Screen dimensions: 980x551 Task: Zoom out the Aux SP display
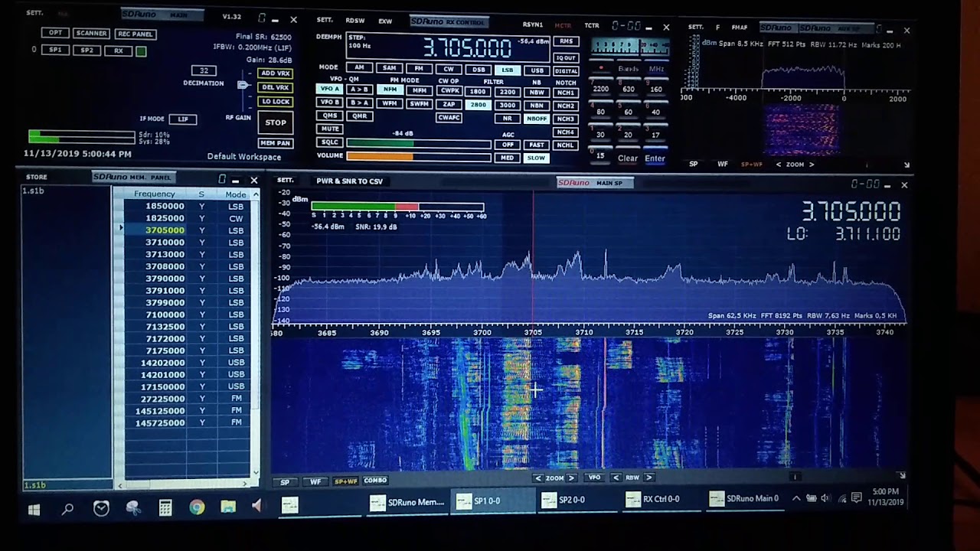pos(779,164)
